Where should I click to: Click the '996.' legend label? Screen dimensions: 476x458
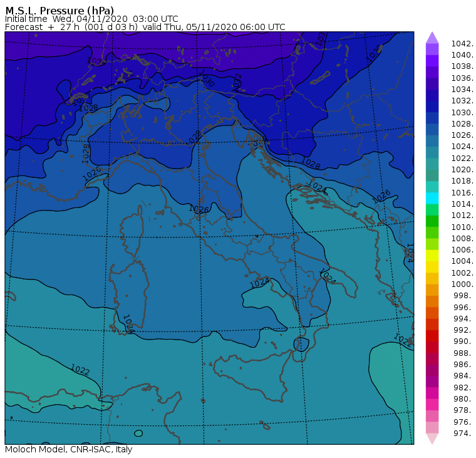click(x=463, y=308)
